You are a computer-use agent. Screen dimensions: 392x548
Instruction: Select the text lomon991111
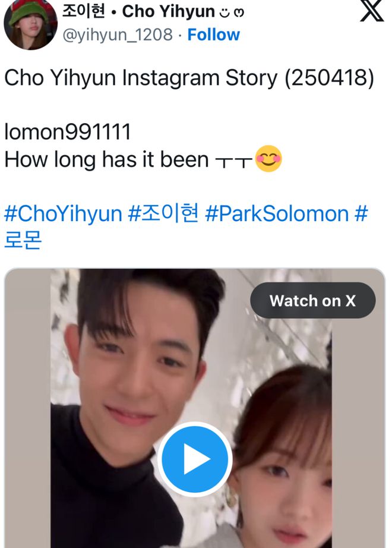coord(68,132)
